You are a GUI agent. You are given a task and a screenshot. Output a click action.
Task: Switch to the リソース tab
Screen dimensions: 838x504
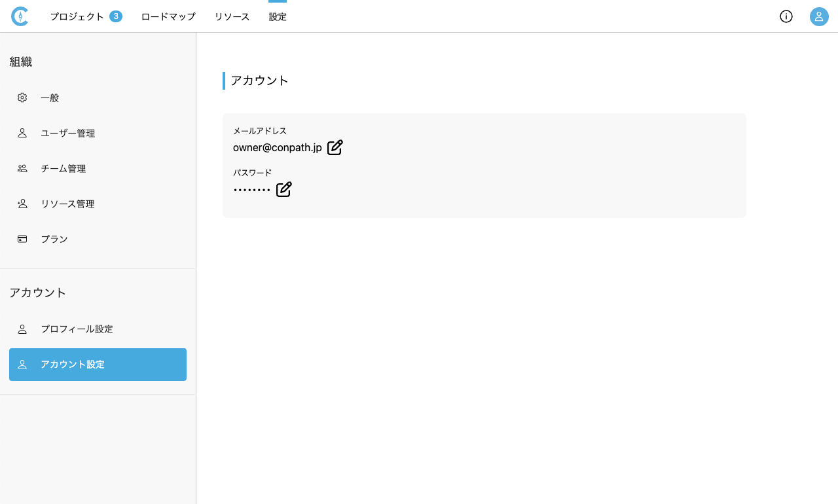232,17
